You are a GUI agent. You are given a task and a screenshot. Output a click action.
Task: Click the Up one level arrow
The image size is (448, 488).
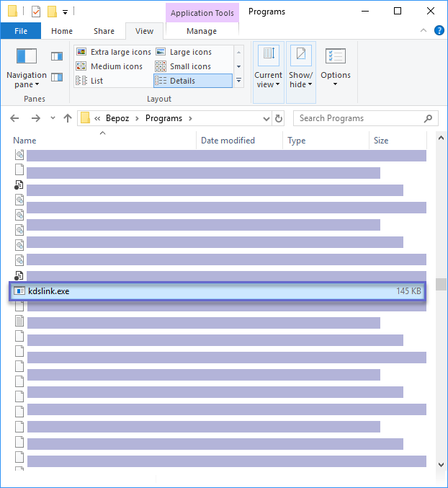coord(68,118)
